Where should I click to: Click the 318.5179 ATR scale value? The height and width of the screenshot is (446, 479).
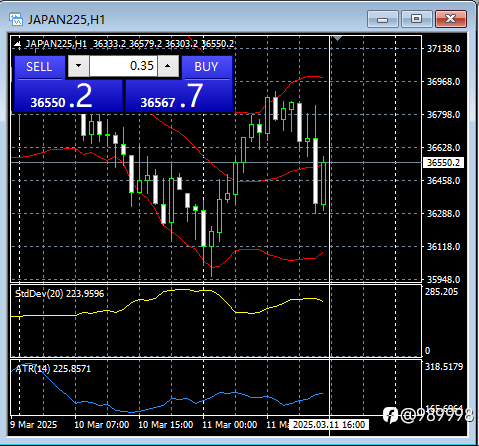(x=444, y=367)
